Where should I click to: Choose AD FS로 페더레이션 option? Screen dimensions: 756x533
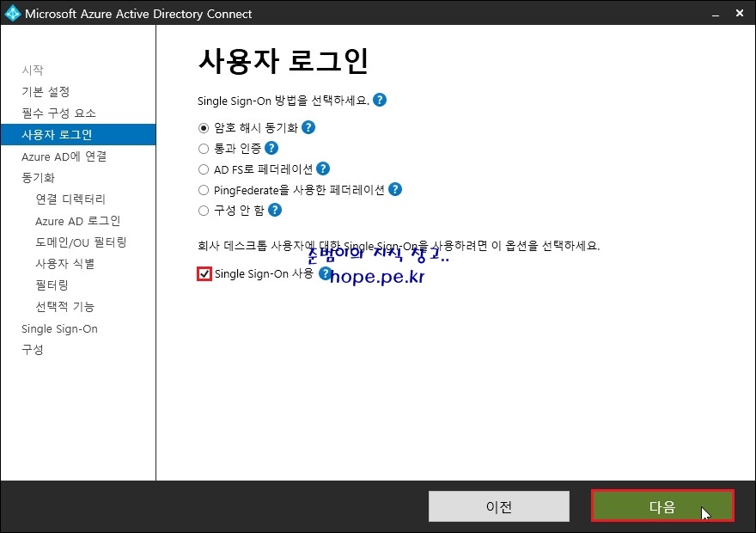(204, 169)
